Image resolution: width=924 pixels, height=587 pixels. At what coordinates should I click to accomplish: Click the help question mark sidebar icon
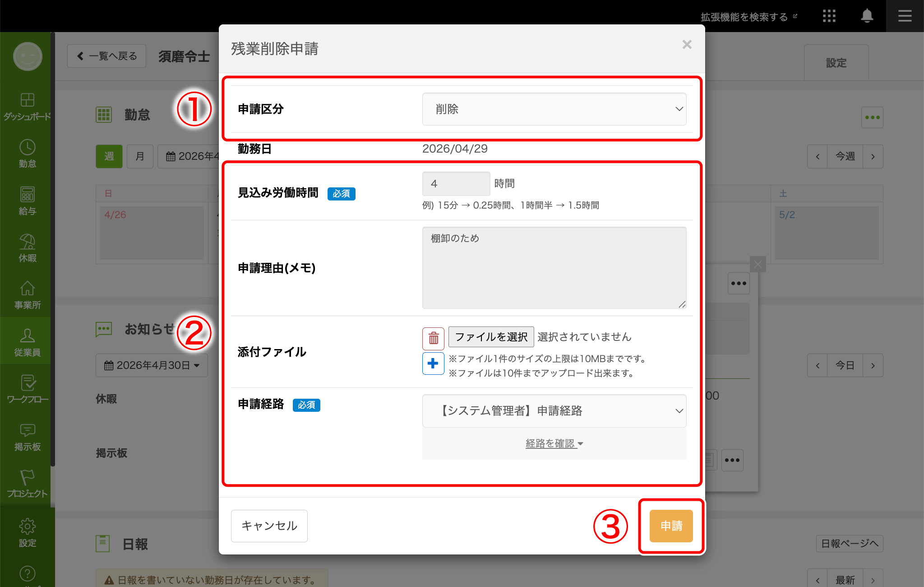click(x=28, y=574)
